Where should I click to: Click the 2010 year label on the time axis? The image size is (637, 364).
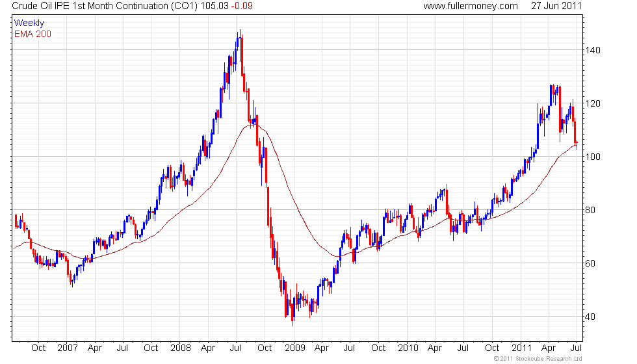click(408, 348)
